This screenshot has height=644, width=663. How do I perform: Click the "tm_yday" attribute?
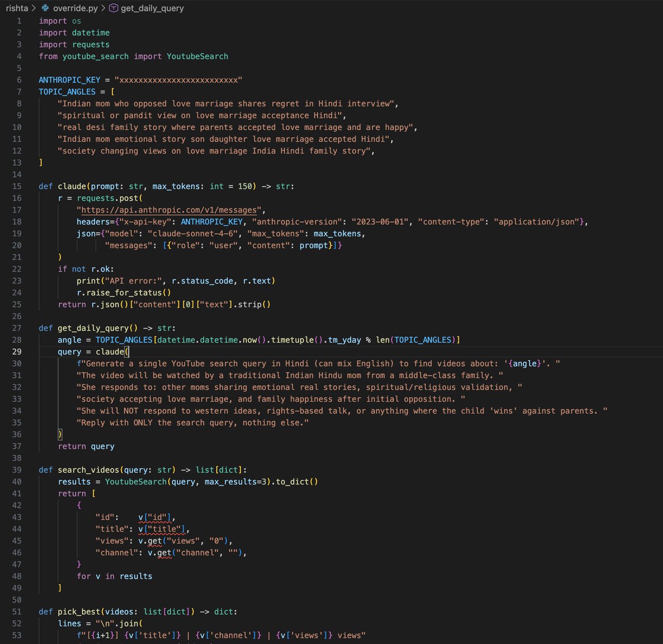(345, 340)
